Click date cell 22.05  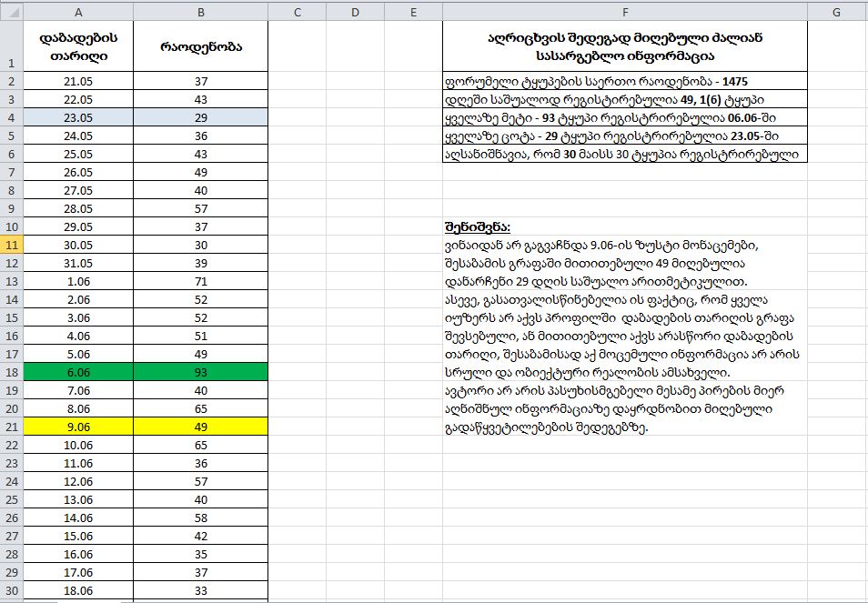[x=78, y=99]
